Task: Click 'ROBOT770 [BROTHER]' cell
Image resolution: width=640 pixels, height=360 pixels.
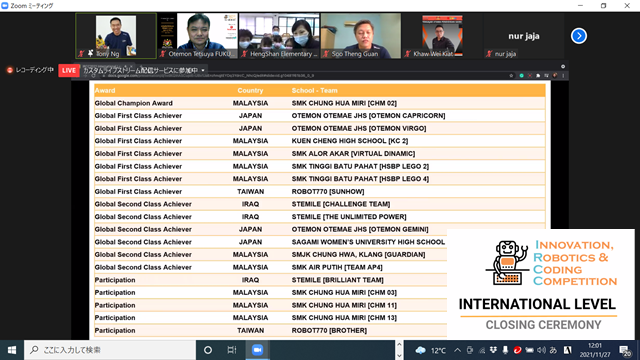Action: [x=329, y=330]
